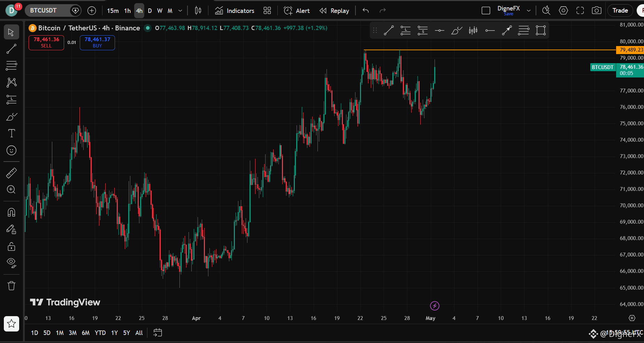Open the timezone menu at bottom right
The image size is (644, 343).
(x=624, y=333)
